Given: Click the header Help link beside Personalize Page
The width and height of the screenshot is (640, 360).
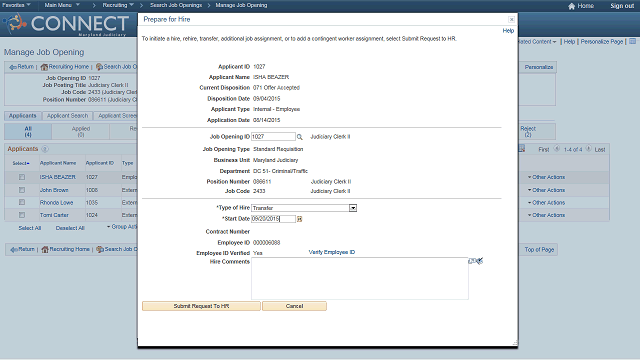Looking at the screenshot, I should [569, 42].
